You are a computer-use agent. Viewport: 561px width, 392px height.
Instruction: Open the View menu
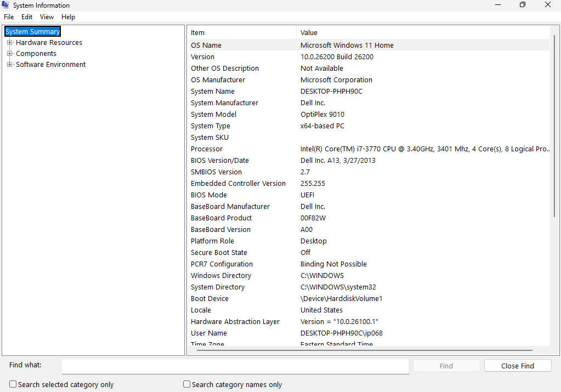coord(47,16)
